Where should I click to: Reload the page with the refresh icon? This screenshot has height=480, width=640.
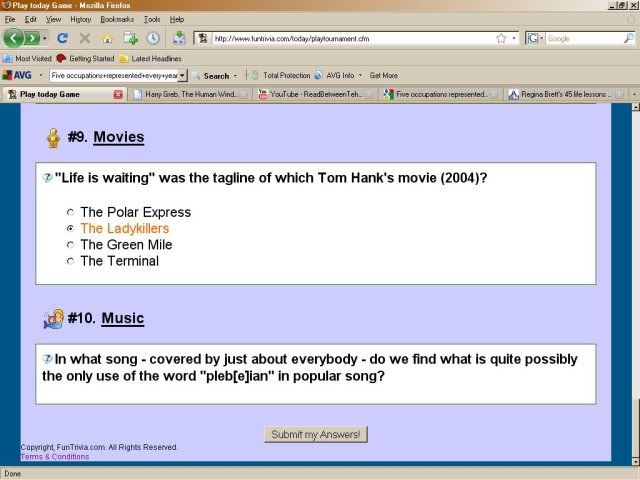click(62, 38)
